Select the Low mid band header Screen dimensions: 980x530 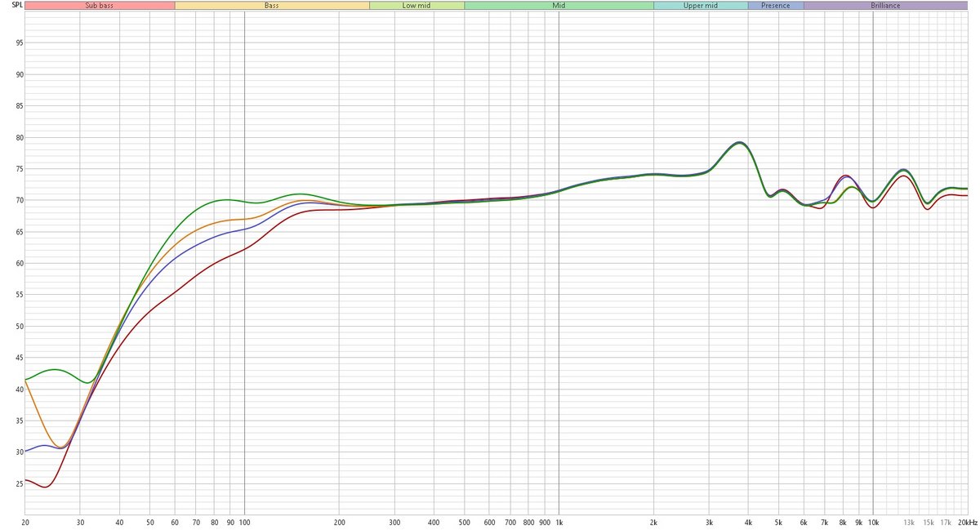[x=416, y=5]
